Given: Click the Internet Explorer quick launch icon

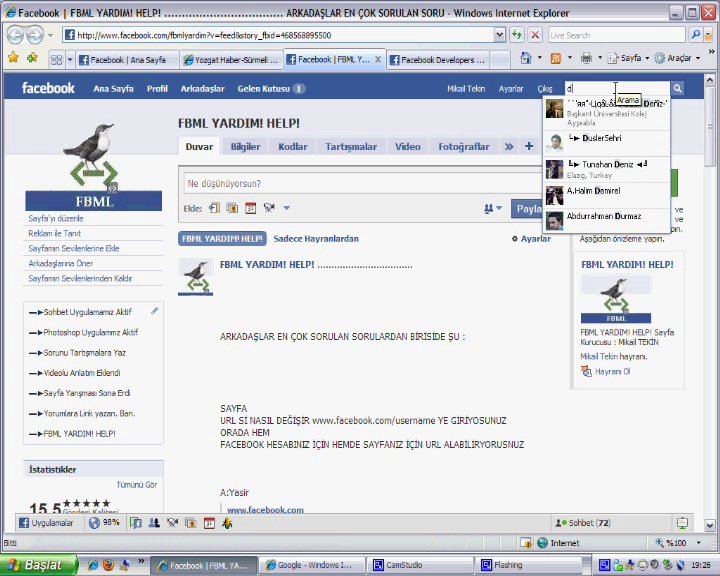Looking at the screenshot, I should (x=93, y=565).
